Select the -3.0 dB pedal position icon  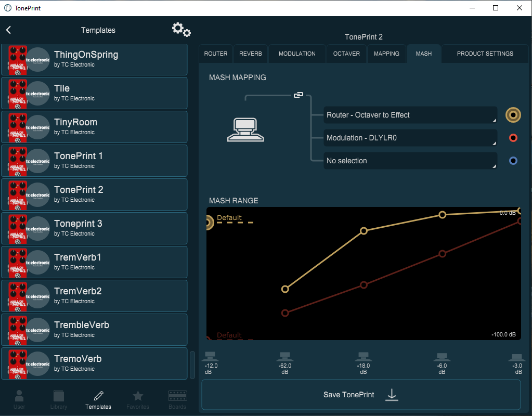(517, 356)
